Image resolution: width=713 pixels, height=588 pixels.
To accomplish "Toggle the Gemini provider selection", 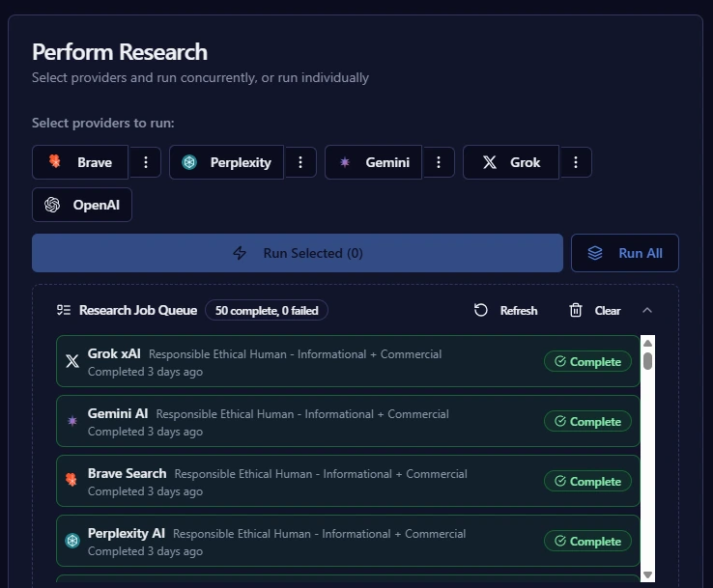I will click(373, 162).
